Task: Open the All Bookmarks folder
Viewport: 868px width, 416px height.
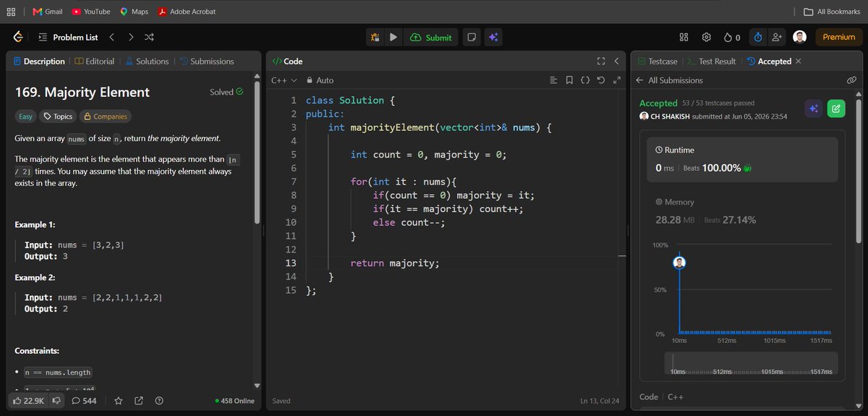Action: pos(832,12)
